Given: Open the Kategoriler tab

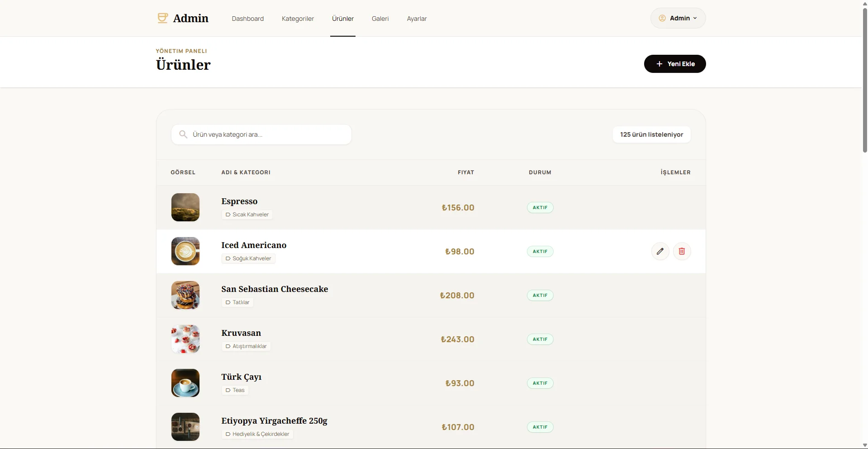Looking at the screenshot, I should [x=298, y=19].
